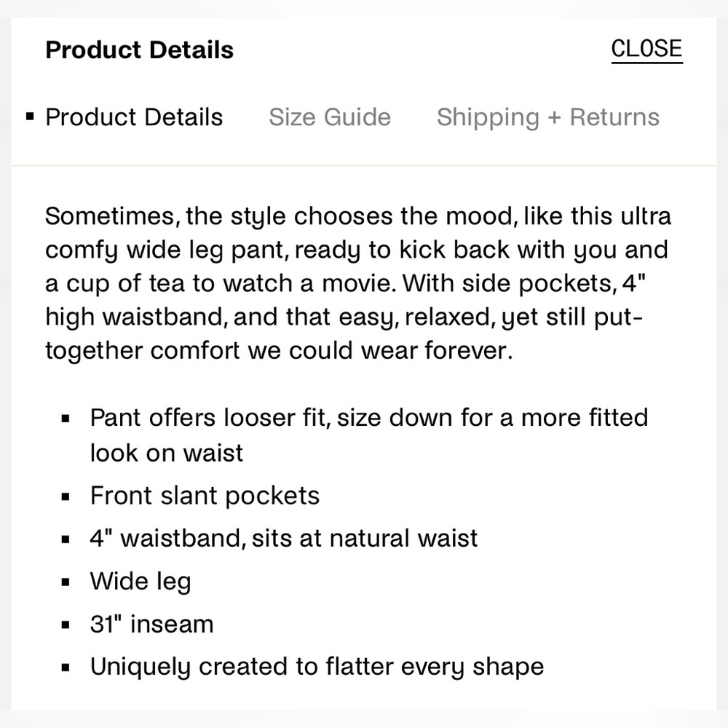Click the description paragraph about wide leg pant
Image resolution: width=728 pixels, height=728 pixels.
pos(357,283)
